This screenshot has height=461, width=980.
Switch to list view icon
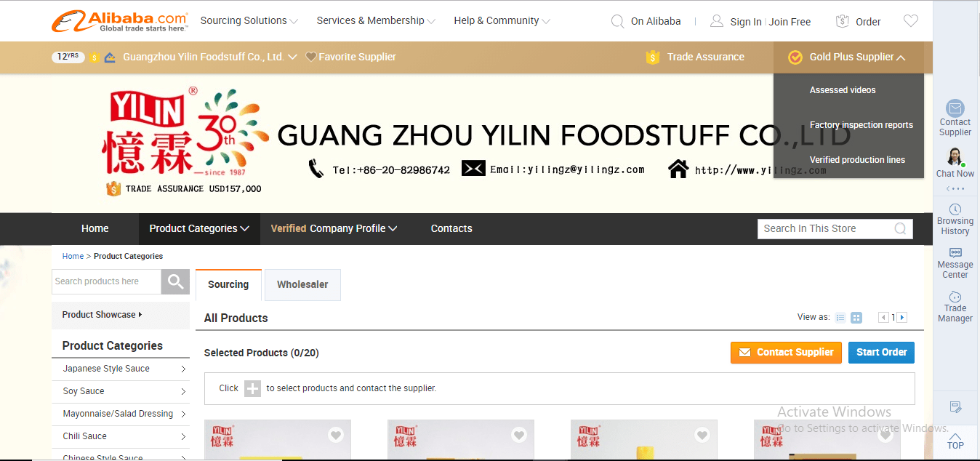pos(840,318)
